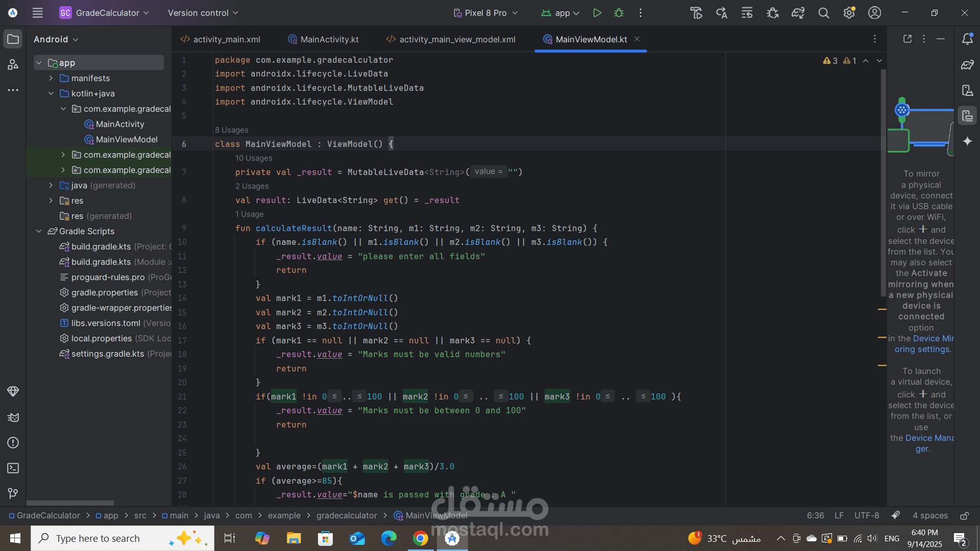Open the Running Devices tool window icon

pyautogui.click(x=967, y=116)
